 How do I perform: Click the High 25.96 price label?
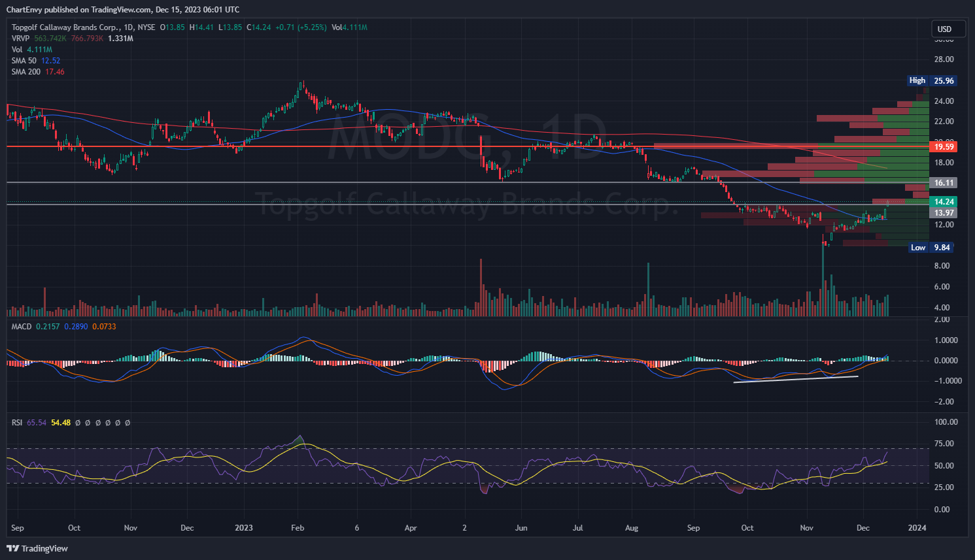[932, 80]
